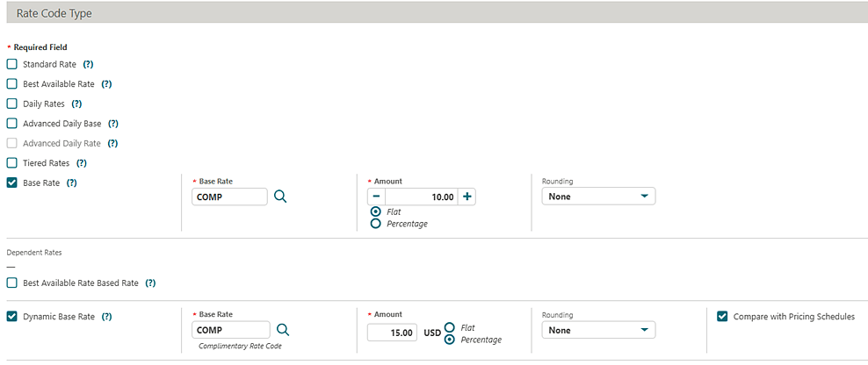Select Percentage radio under Base Rate amount
Screen dimensions: 868x365
click(376, 224)
